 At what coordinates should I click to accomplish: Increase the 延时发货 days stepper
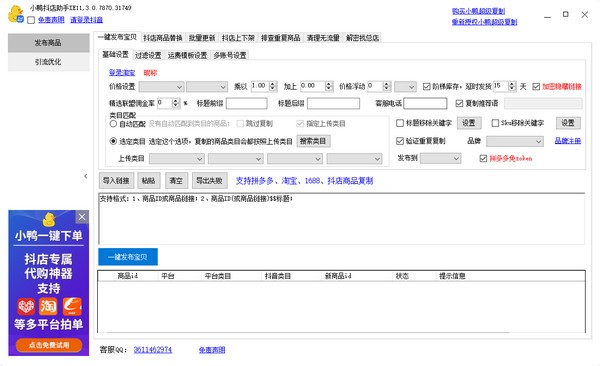[x=512, y=84]
